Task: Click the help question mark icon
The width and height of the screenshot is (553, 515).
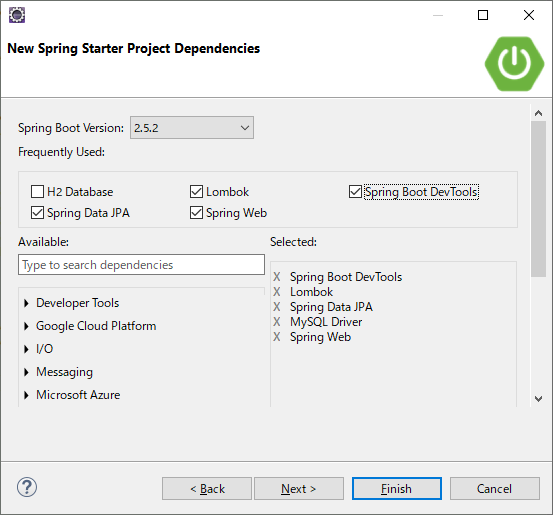Action: [27, 487]
